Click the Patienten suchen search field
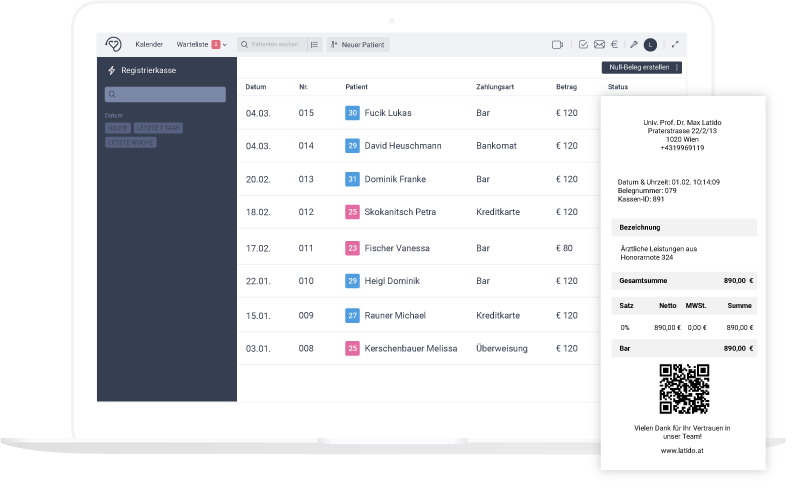The height and width of the screenshot is (494, 792). coord(274,44)
